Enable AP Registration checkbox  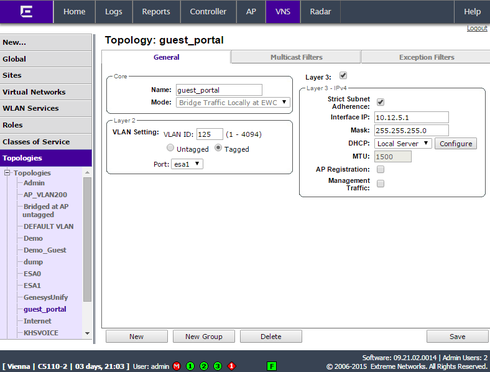[380, 169]
